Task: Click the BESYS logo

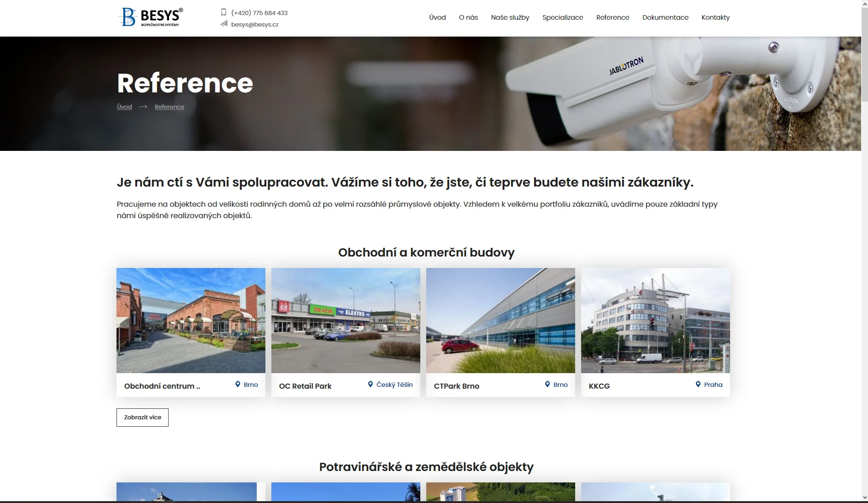Action: tap(151, 17)
